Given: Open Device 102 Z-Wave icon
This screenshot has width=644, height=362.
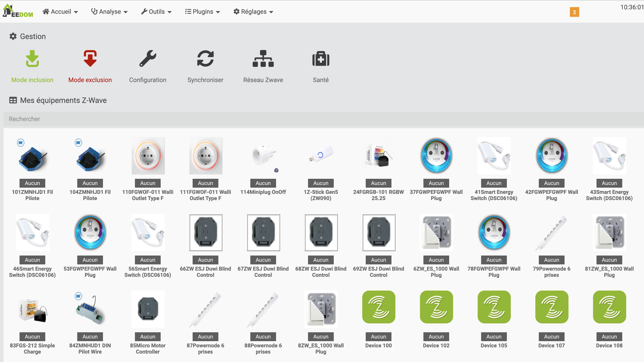Looking at the screenshot, I should tap(437, 307).
